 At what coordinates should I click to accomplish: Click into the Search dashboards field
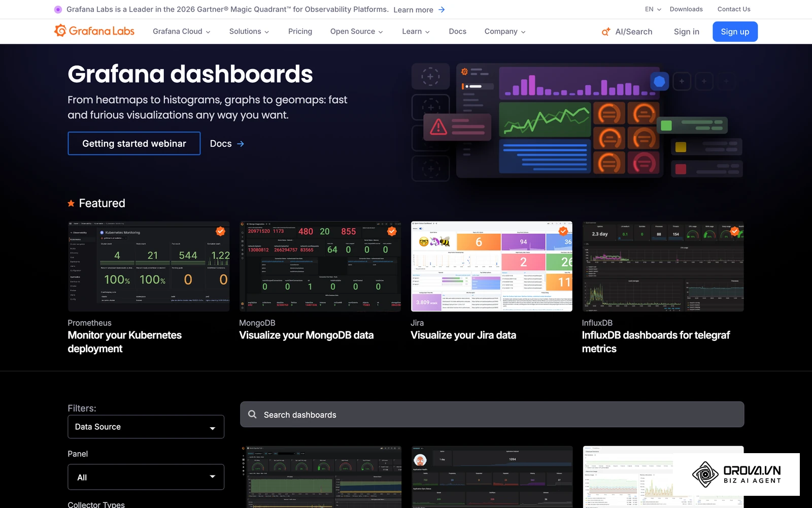coord(492,415)
